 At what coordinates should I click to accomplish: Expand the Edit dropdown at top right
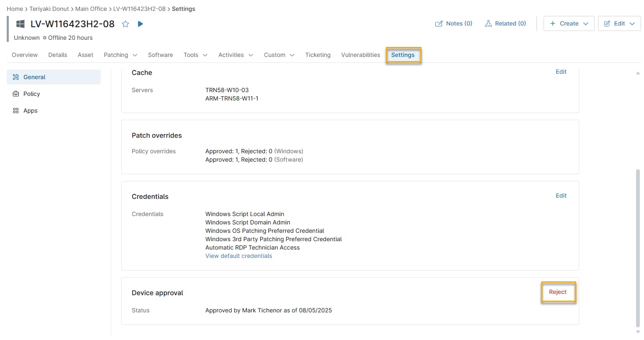pyautogui.click(x=619, y=23)
